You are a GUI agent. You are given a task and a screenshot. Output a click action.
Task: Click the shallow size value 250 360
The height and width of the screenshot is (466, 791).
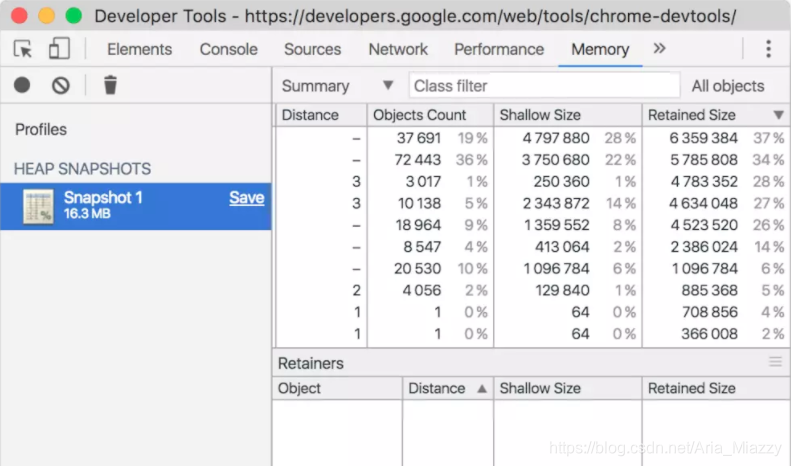tap(561, 182)
